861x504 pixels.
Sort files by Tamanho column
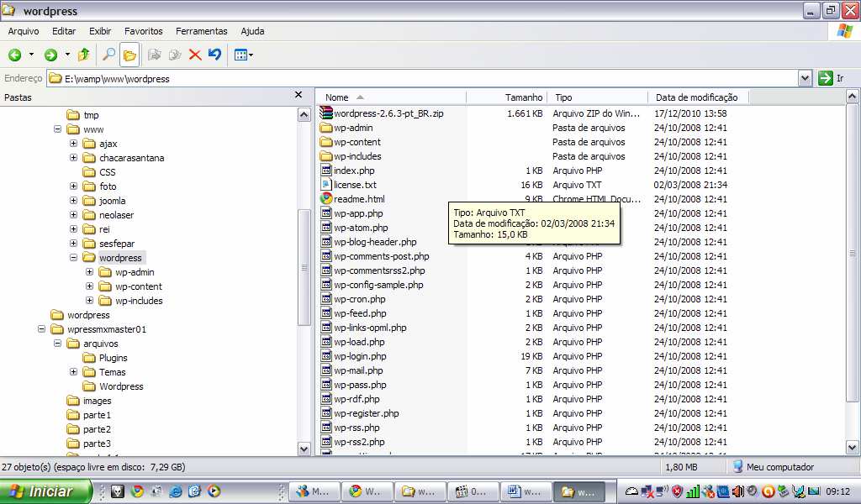(506, 97)
